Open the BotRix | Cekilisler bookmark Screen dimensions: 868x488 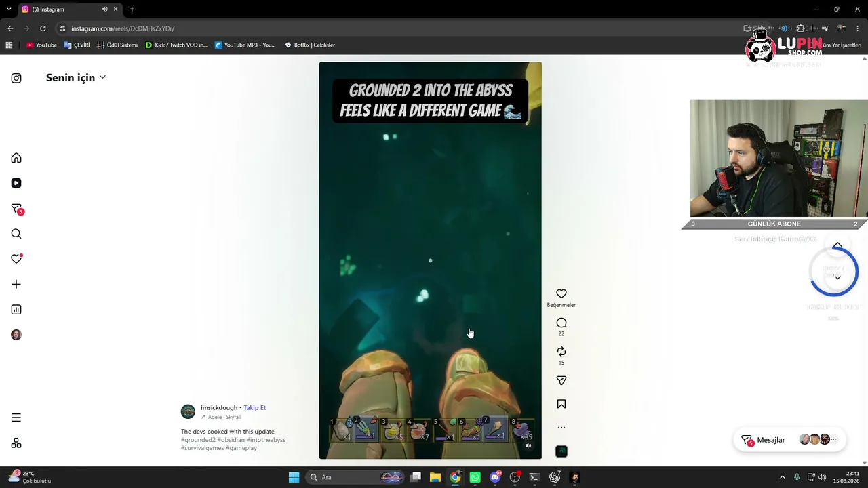pos(309,45)
